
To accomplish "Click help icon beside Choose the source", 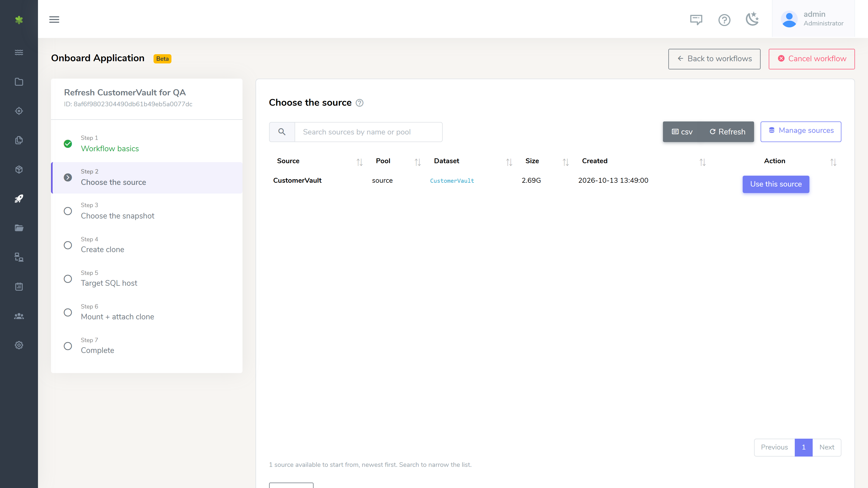I will [359, 103].
